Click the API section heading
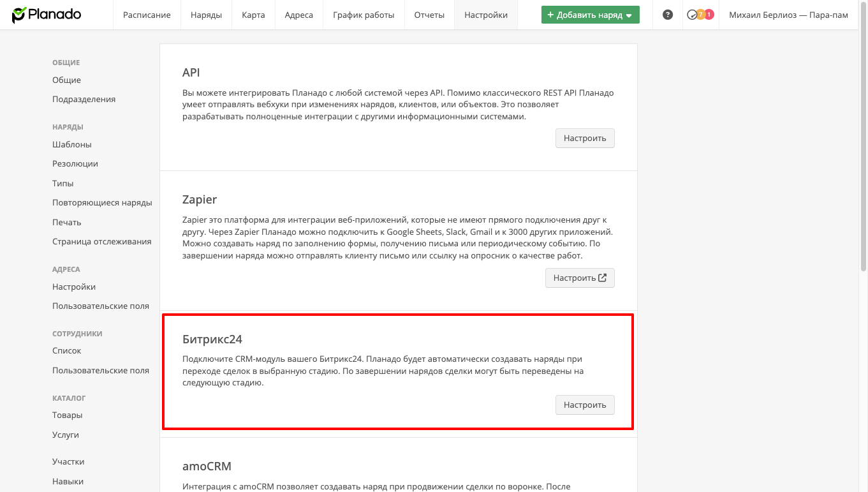 (191, 72)
